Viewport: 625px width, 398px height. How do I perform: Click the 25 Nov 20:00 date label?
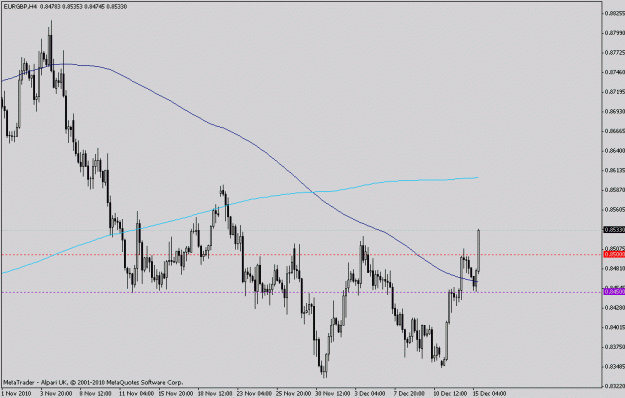coord(294,394)
